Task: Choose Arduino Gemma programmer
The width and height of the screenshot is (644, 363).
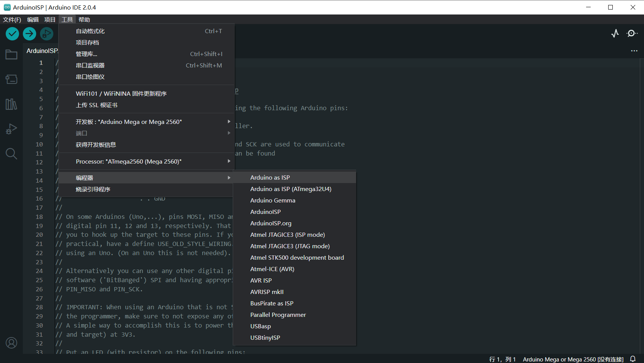Action: coord(294,201)
